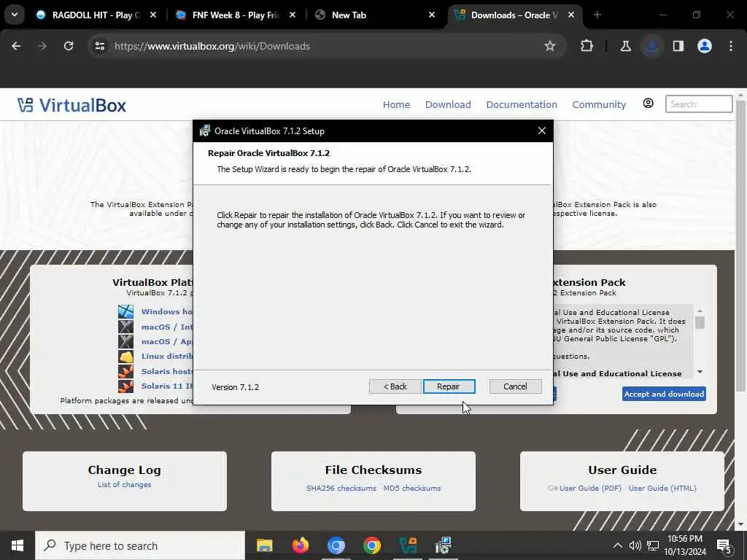
Task: Click the VirtualBox site logo
Action: 72,105
